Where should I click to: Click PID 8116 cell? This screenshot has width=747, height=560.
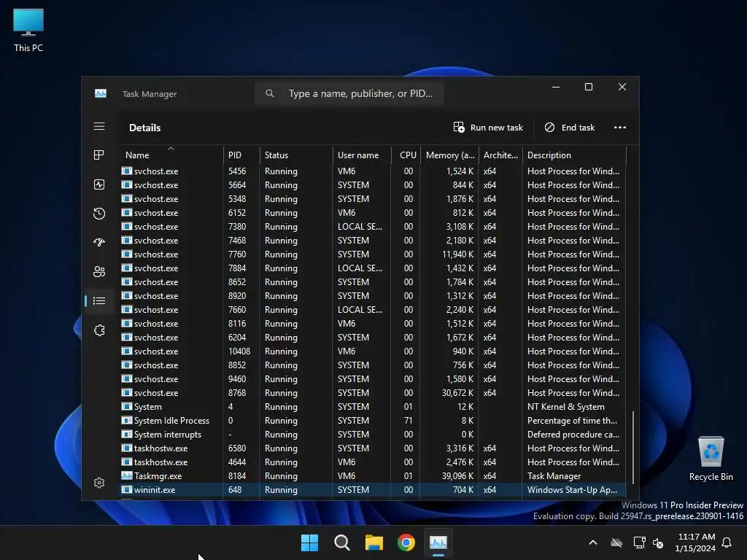[237, 323]
